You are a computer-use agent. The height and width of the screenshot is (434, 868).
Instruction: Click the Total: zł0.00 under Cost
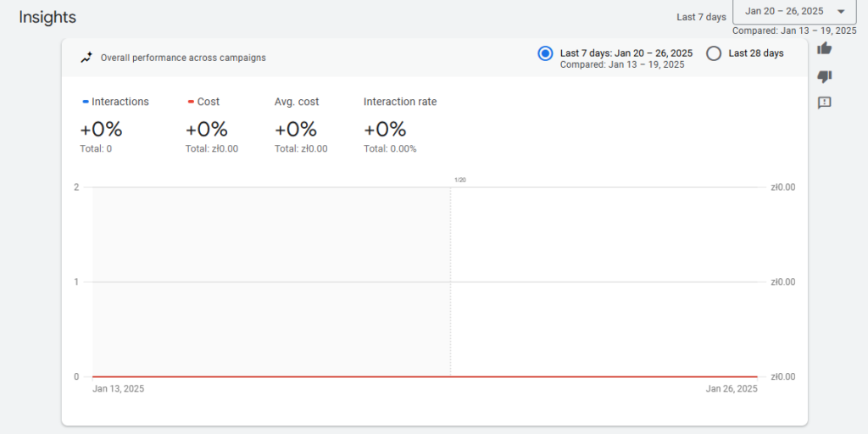click(212, 149)
